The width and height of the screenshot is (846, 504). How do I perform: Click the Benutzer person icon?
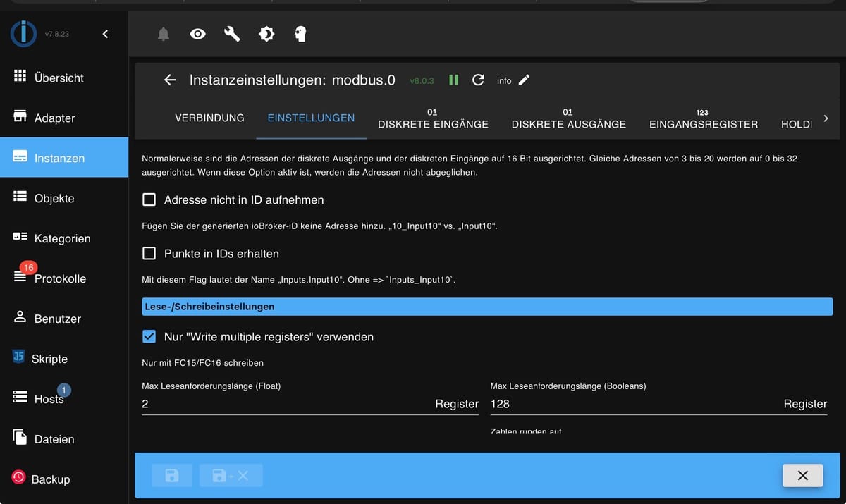tap(20, 316)
